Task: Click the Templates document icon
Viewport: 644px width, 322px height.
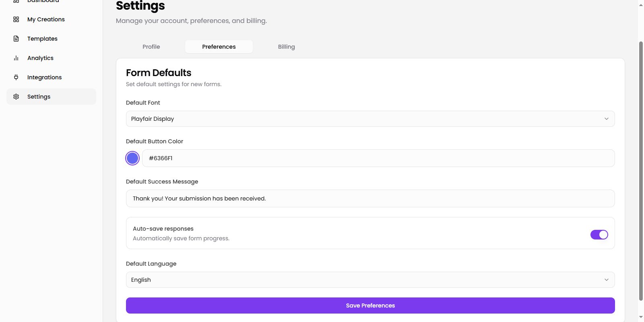Action: tap(16, 39)
